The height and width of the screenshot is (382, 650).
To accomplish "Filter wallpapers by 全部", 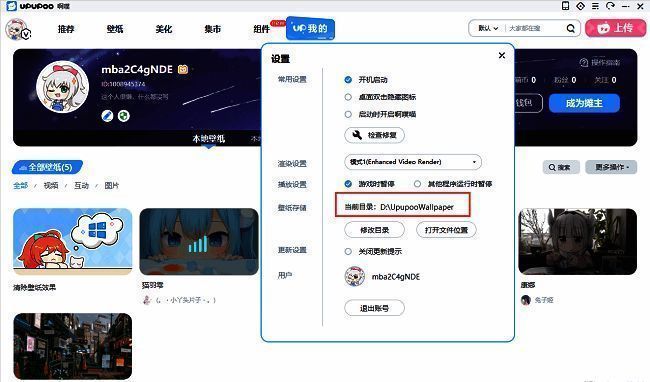I will 20,185.
